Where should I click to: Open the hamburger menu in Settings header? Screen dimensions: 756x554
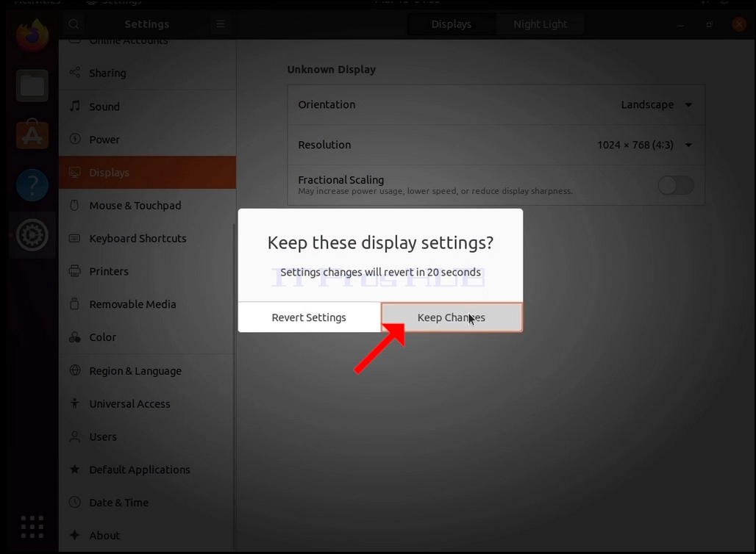(221, 24)
